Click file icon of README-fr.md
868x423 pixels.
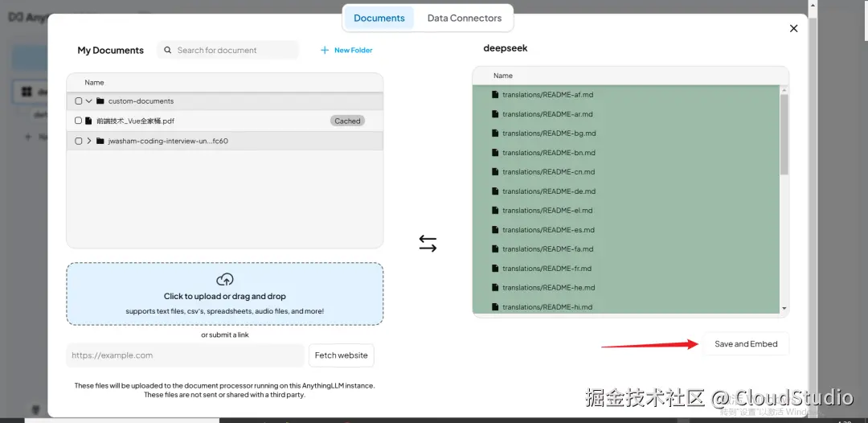pyautogui.click(x=495, y=268)
